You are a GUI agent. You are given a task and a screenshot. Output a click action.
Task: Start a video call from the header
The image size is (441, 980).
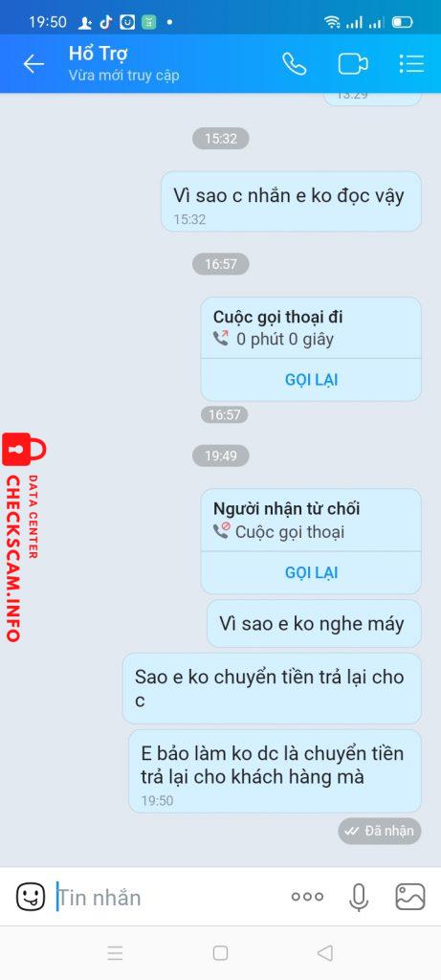[x=353, y=64]
